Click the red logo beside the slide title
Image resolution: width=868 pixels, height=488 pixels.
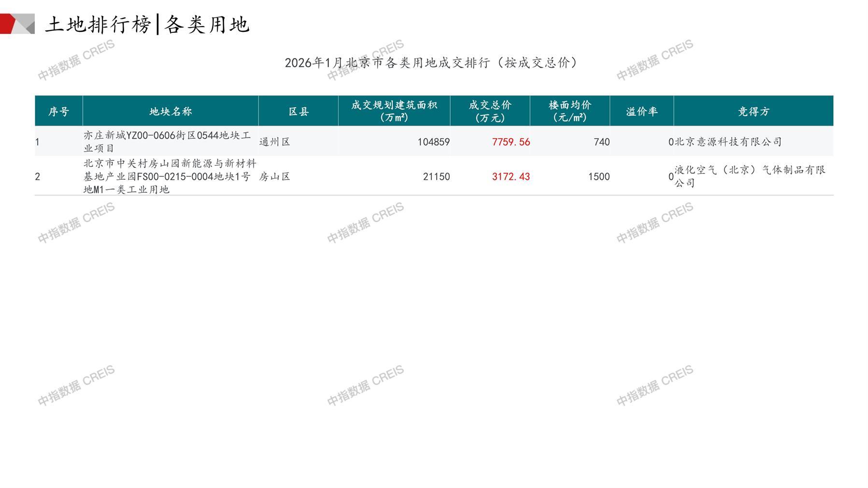coord(17,24)
